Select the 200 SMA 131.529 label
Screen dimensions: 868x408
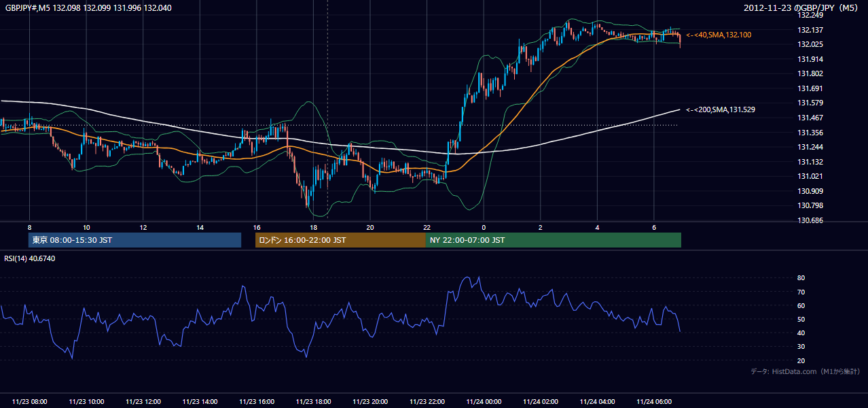coord(721,109)
